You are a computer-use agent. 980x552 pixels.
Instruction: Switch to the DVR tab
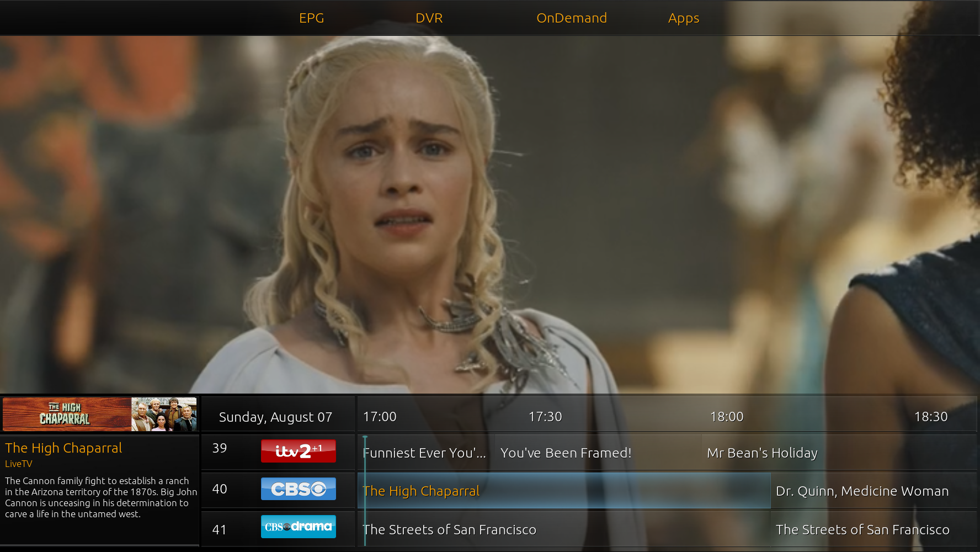tap(429, 18)
